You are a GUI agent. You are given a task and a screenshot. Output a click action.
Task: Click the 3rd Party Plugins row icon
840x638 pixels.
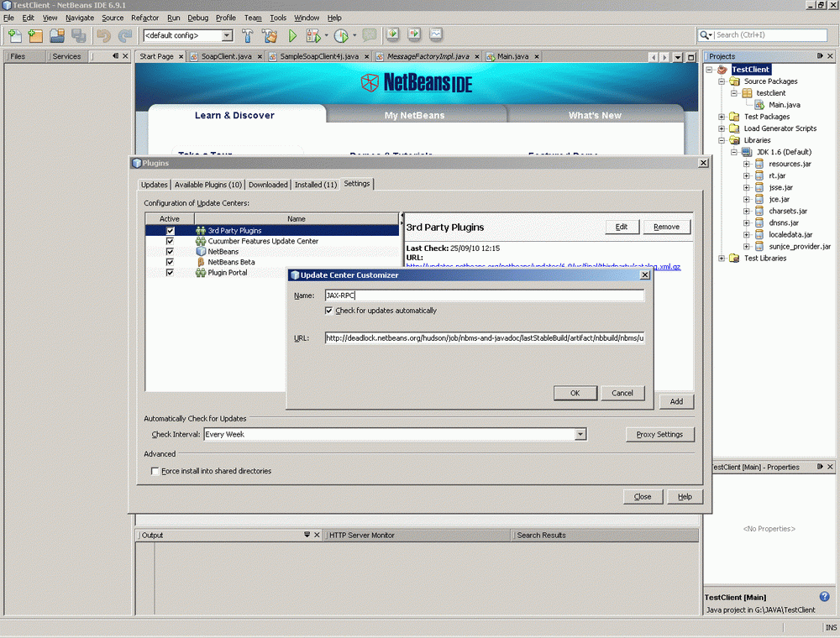[201, 231]
